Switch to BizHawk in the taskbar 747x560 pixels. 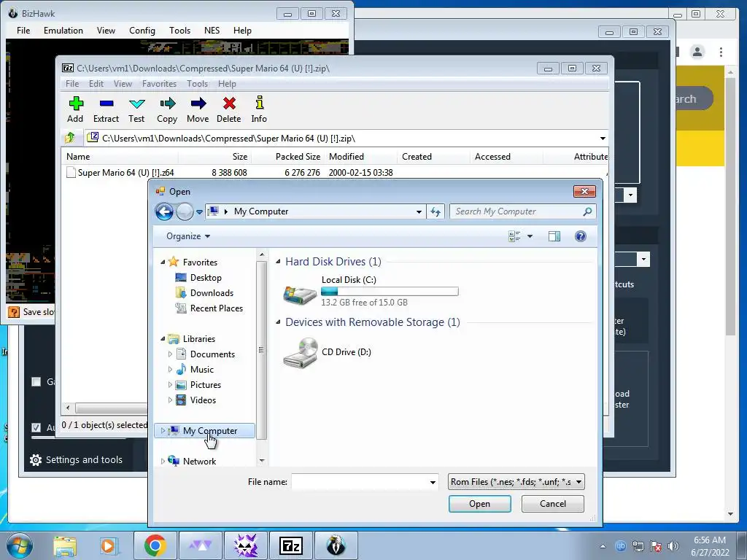(x=336, y=545)
